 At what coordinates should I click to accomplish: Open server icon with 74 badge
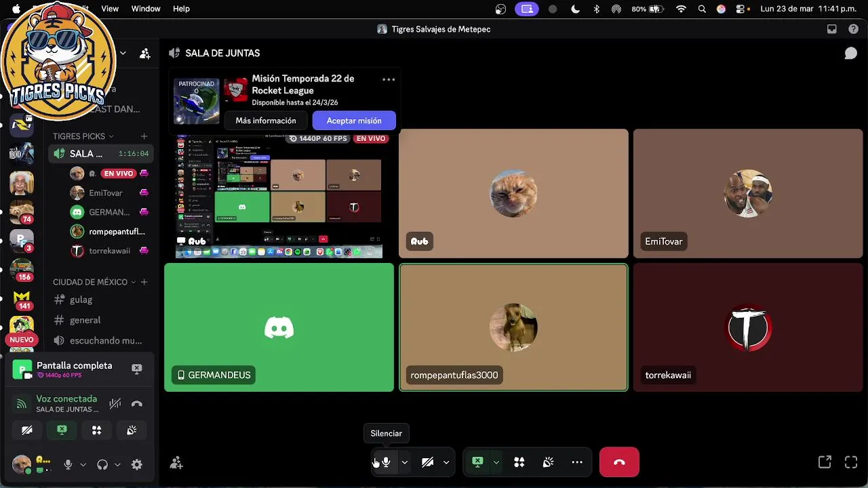click(22, 212)
